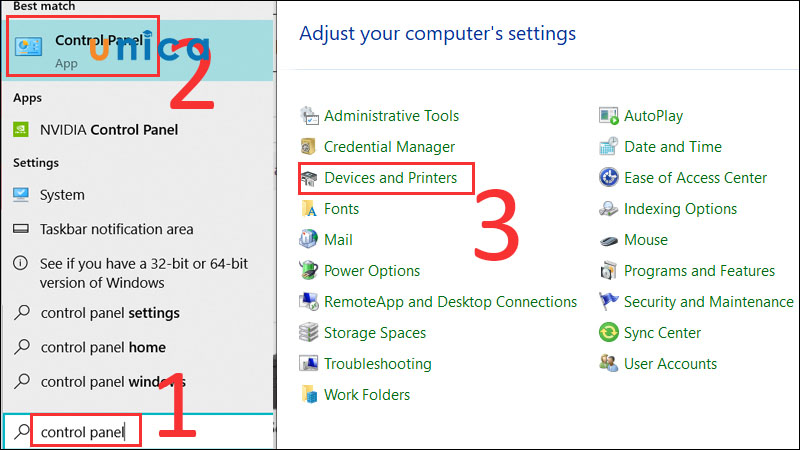800x450 pixels.
Task: Open Programs and Features link
Action: 699,271
